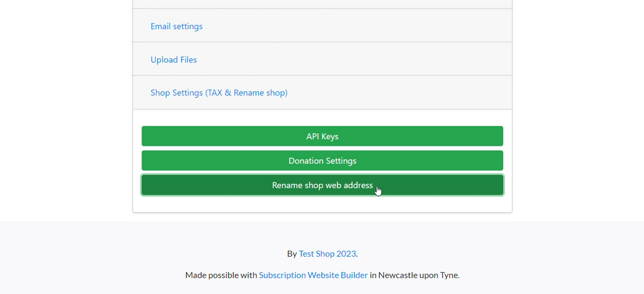Image resolution: width=644 pixels, height=294 pixels.
Task: Open Subscription Website Builder link
Action: (x=314, y=275)
